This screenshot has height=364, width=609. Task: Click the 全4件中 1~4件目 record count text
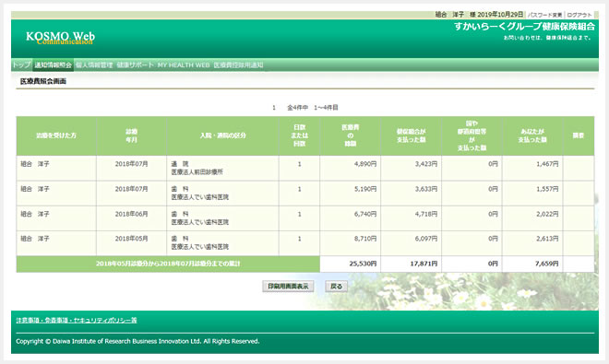tap(313, 108)
